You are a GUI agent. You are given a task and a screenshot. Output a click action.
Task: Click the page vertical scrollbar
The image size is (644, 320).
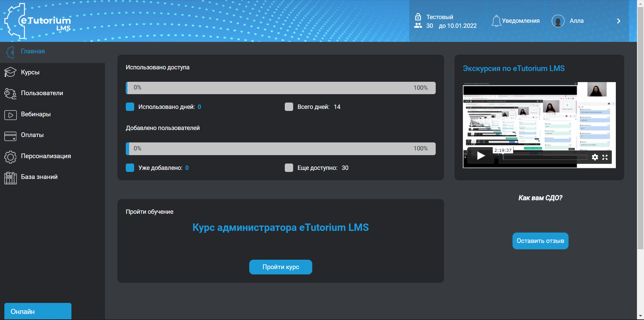[640, 129]
